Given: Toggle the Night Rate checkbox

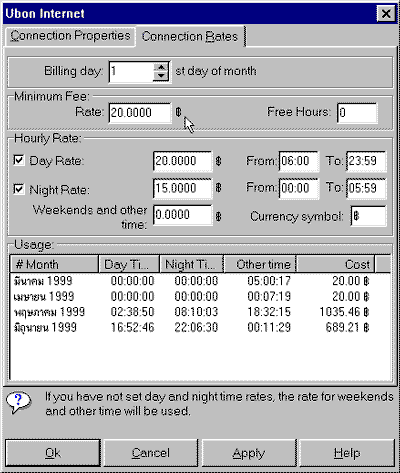Looking at the screenshot, I should tap(19, 189).
